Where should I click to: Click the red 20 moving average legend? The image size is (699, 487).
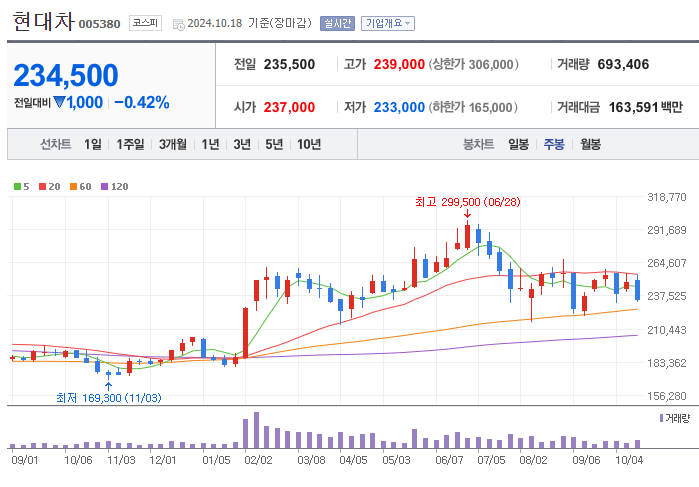pos(49,186)
